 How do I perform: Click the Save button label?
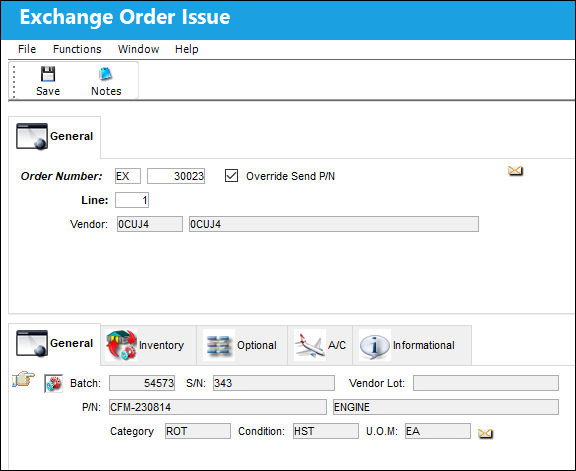pyautogui.click(x=48, y=91)
